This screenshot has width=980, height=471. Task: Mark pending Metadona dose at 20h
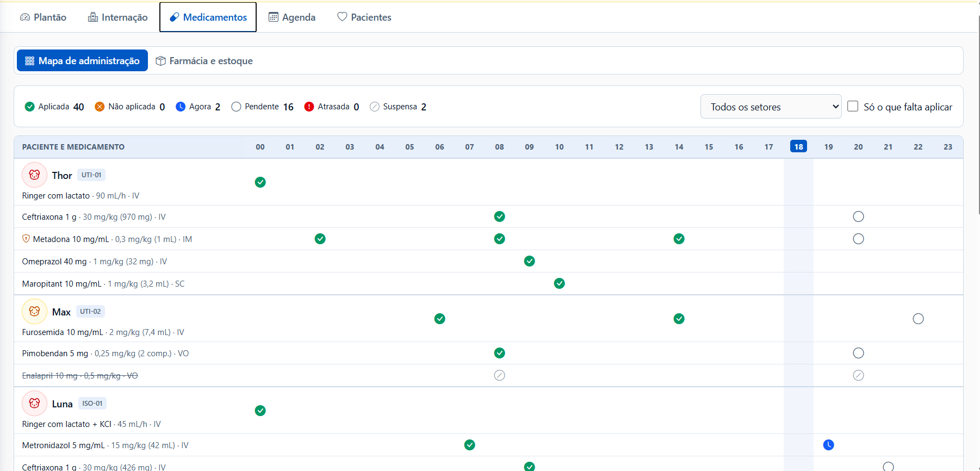[x=859, y=239]
